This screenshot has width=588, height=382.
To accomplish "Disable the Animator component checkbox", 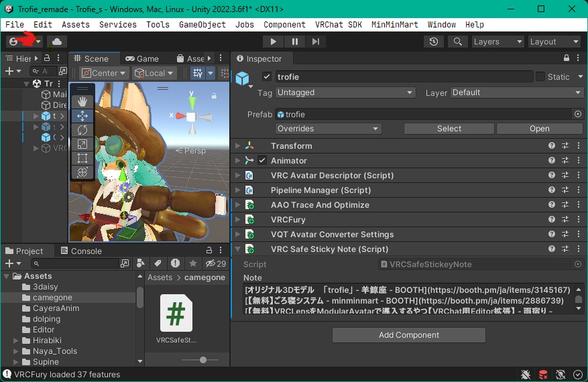I will point(262,160).
